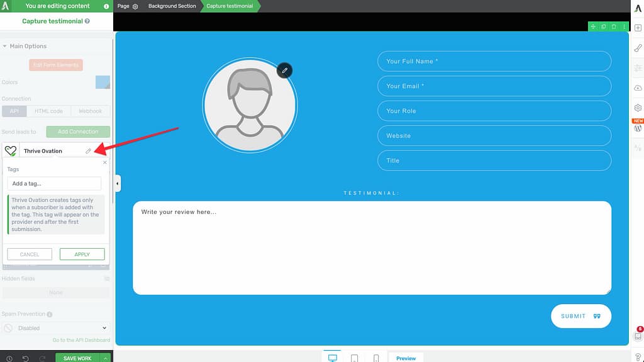Click the pencil icon beside Thrive Ovation

(88, 151)
